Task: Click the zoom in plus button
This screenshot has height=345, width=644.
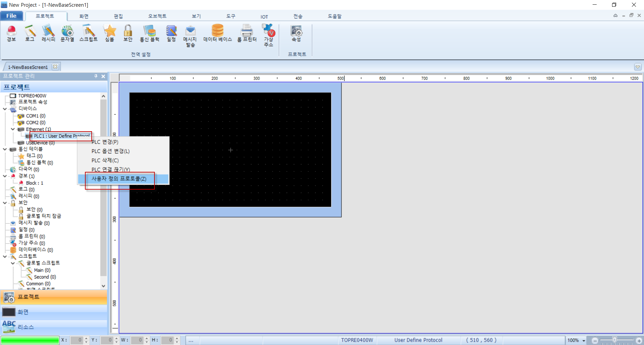Action: click(639, 340)
